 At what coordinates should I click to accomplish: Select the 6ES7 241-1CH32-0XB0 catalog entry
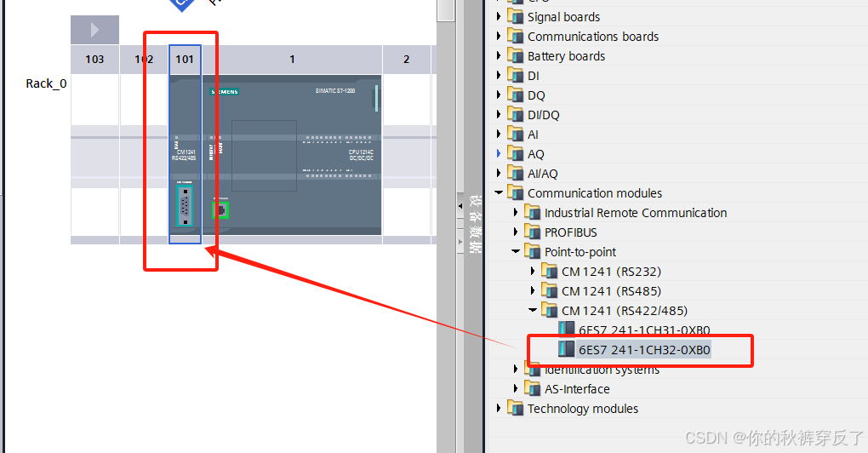pyautogui.click(x=644, y=349)
